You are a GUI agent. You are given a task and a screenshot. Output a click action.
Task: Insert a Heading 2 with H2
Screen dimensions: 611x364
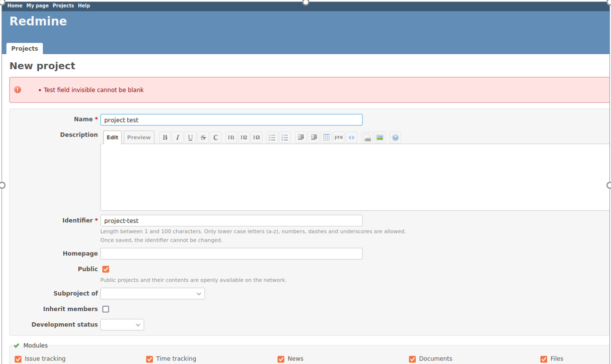[x=243, y=138]
